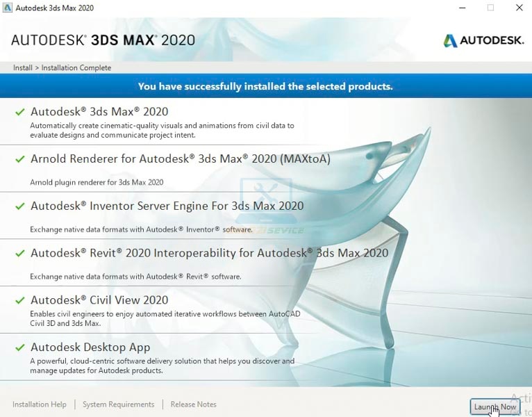Click the 'Arnold plugin renderer for 3ds Max 2020' description
532x417 pixels.
97,182
